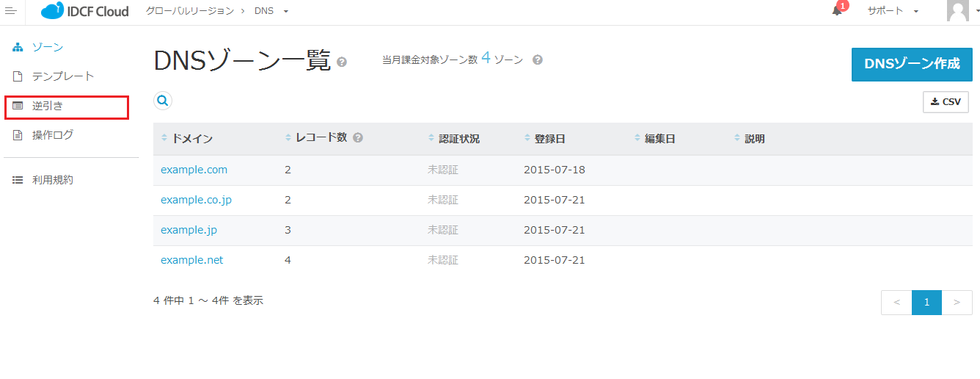Click the DNSゾーン作成 button
980x379 pixels.
(912, 65)
